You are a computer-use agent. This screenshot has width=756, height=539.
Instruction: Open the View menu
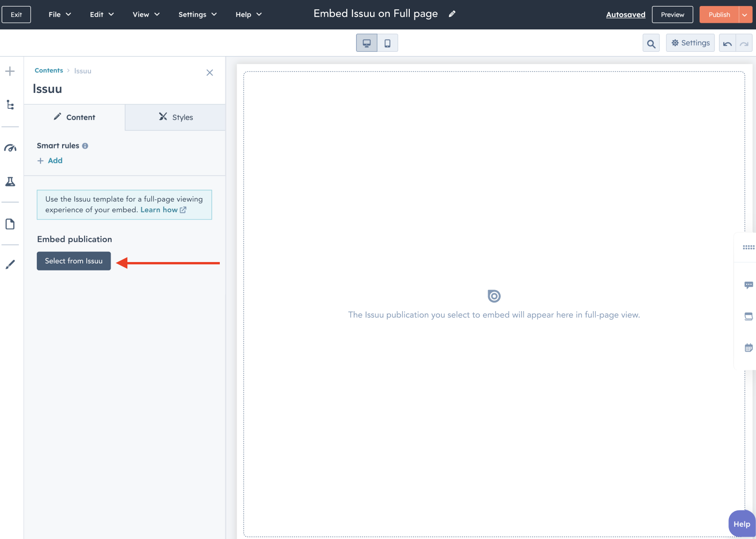tap(146, 14)
